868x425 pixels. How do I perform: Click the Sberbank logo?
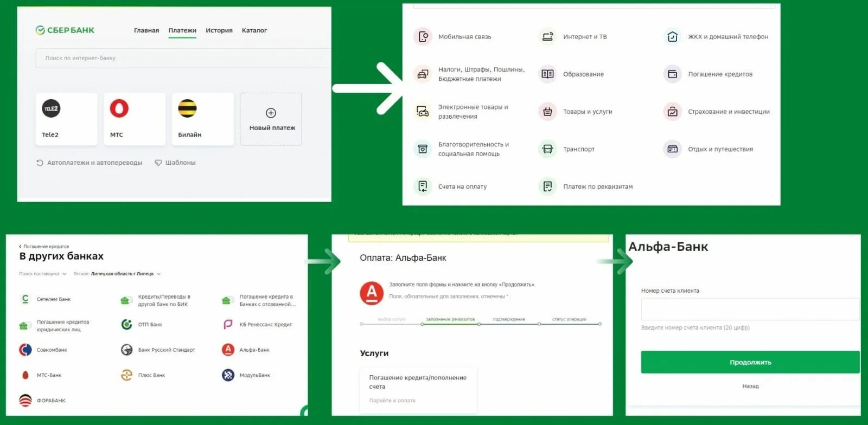point(65,30)
